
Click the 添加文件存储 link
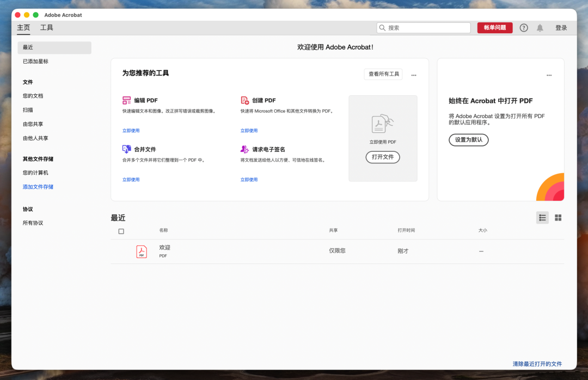tap(38, 187)
